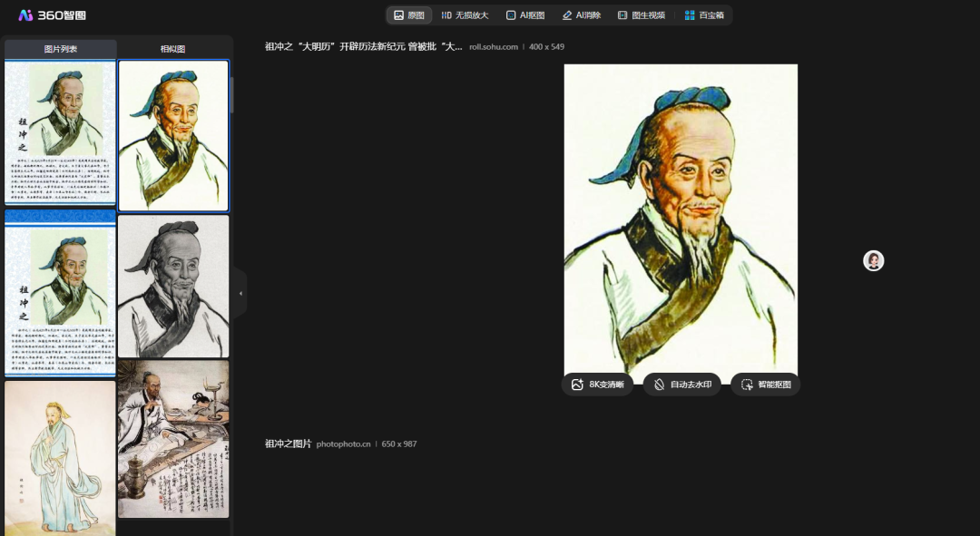Click the sidebar vertical scrollbar
980x536 pixels.
[x=231, y=95]
